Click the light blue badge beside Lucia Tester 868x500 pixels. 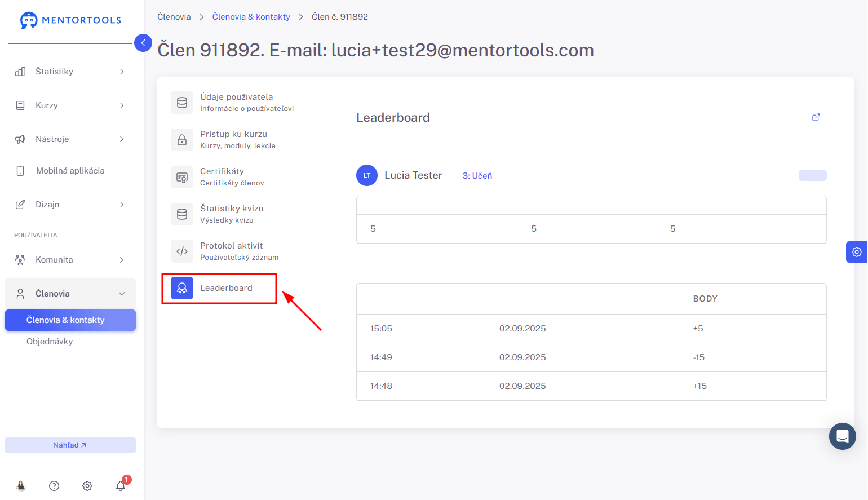pos(812,175)
